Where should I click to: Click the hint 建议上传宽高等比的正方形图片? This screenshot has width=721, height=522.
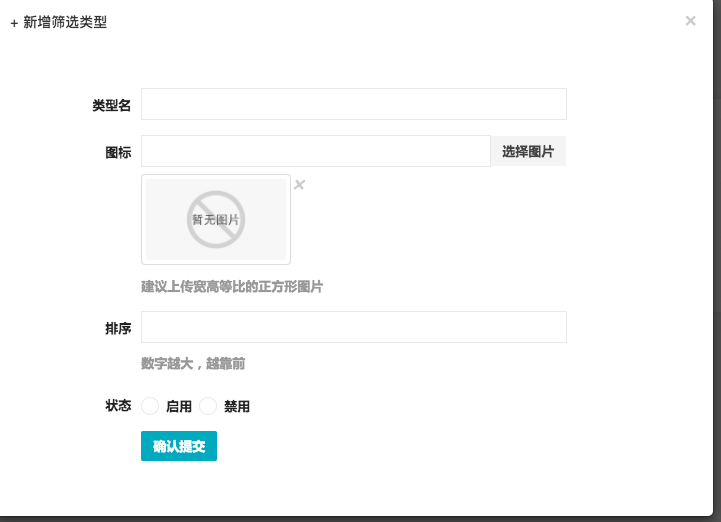(x=232, y=287)
